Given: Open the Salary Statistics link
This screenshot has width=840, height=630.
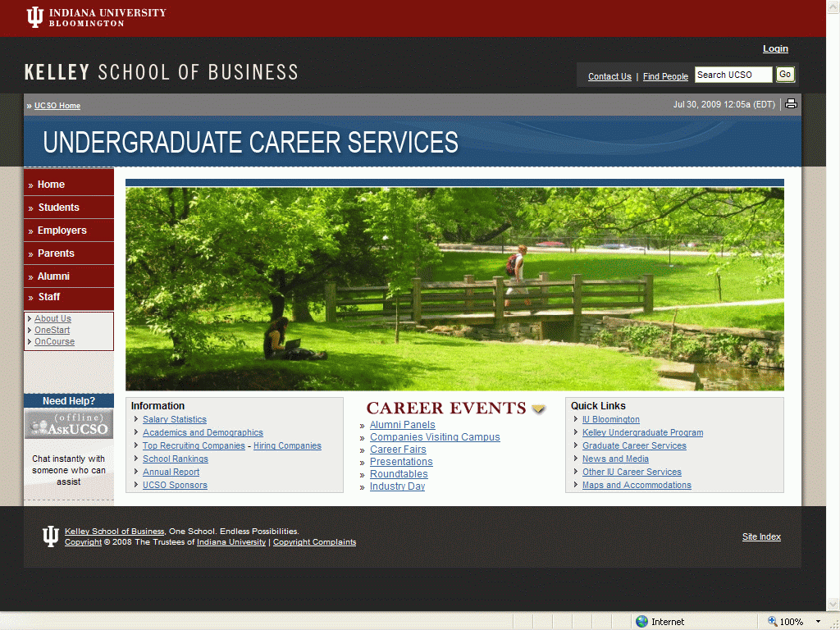Looking at the screenshot, I should pyautogui.click(x=174, y=419).
